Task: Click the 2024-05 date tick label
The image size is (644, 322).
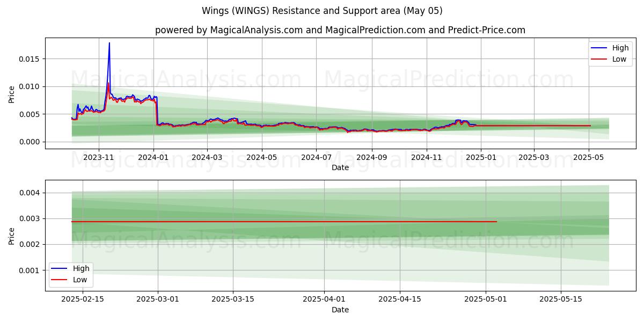Action: [x=262, y=157]
